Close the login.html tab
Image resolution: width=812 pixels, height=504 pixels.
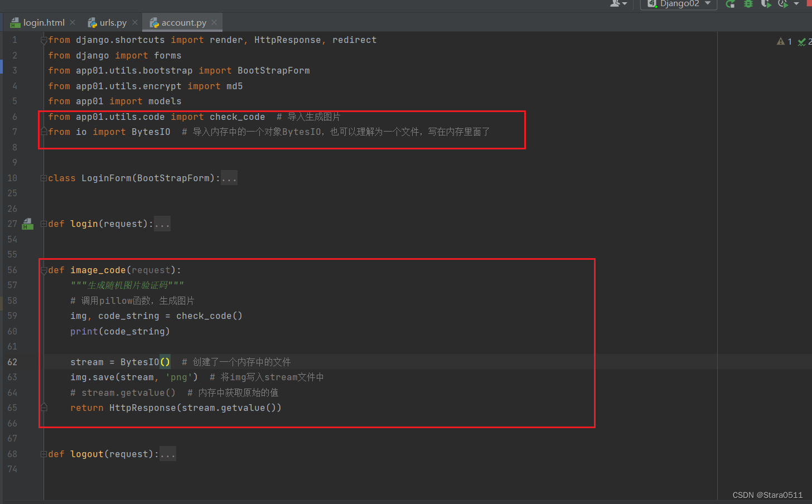72,22
